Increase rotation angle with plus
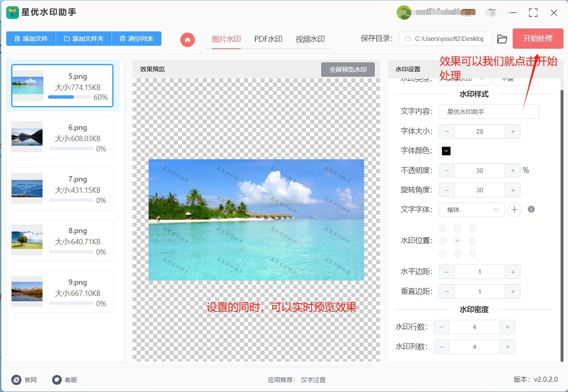 [x=513, y=190]
